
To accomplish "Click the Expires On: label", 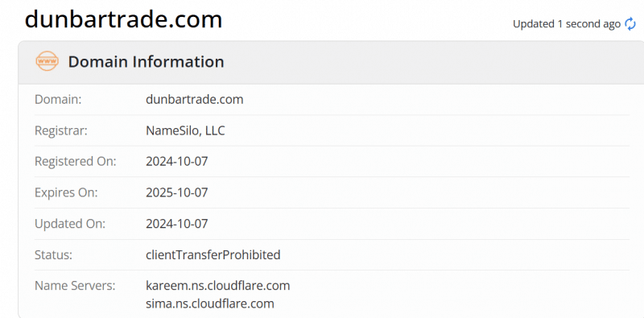I will (66, 192).
